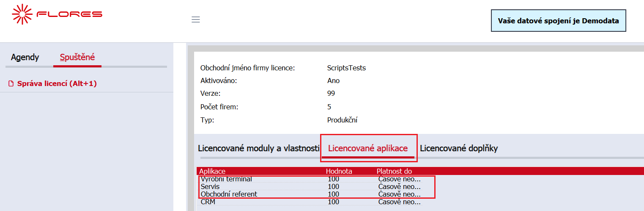
Task: Click the Flores sunburst logo
Action: click(22, 14)
